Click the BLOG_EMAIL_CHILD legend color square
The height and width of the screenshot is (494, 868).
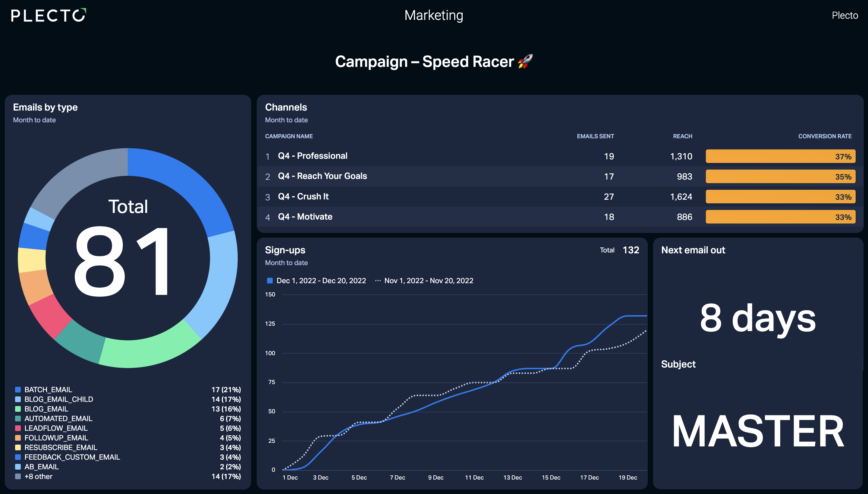click(x=18, y=399)
